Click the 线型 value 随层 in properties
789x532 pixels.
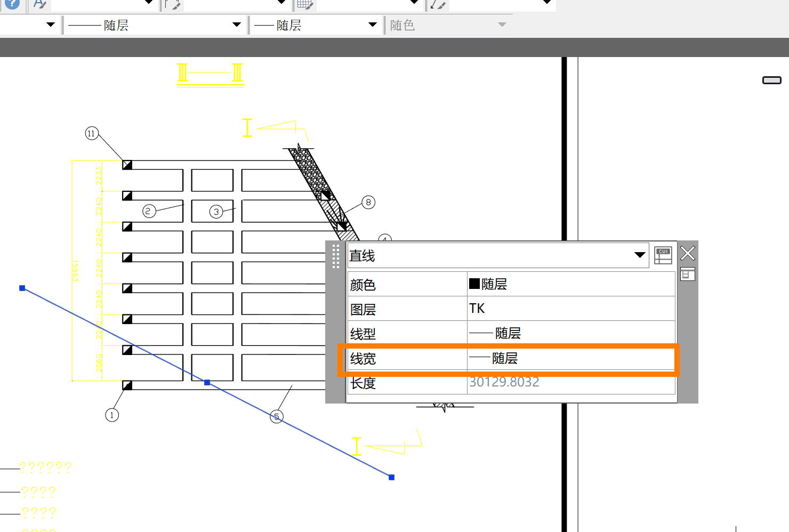point(571,333)
